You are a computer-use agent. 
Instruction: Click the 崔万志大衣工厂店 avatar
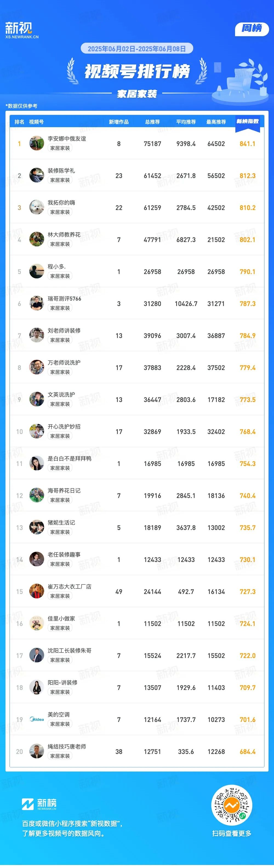36,591
